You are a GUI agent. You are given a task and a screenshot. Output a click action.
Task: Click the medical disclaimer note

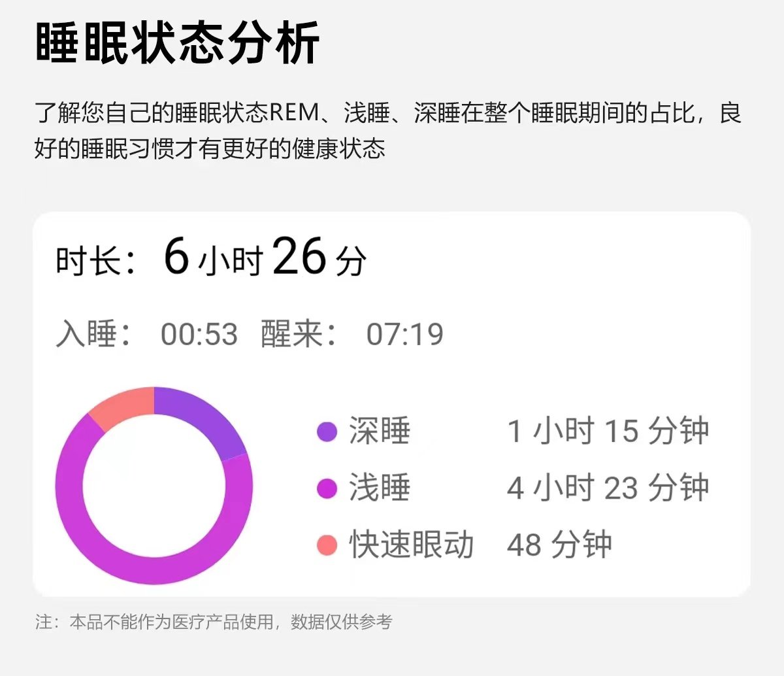tap(214, 622)
